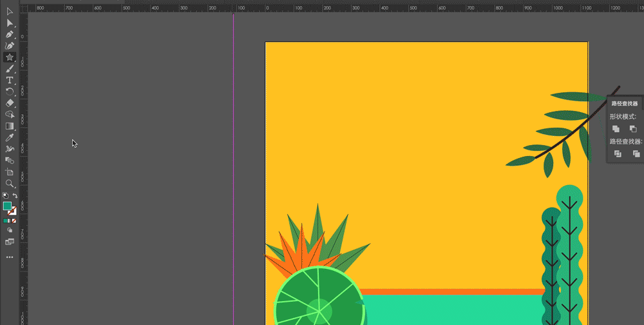Click the green fill color swatch
Viewport: 644px width, 325px height.
7,206
